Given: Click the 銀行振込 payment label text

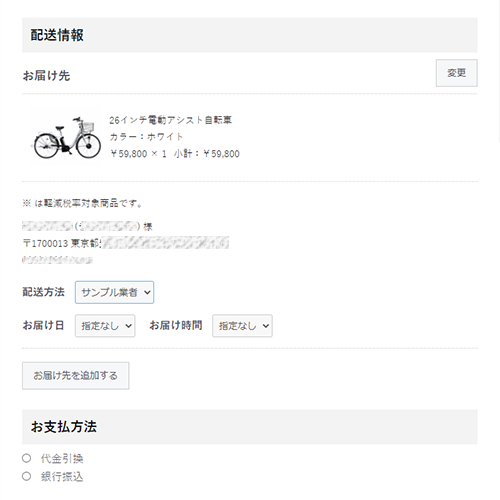Looking at the screenshot, I should (x=62, y=477).
